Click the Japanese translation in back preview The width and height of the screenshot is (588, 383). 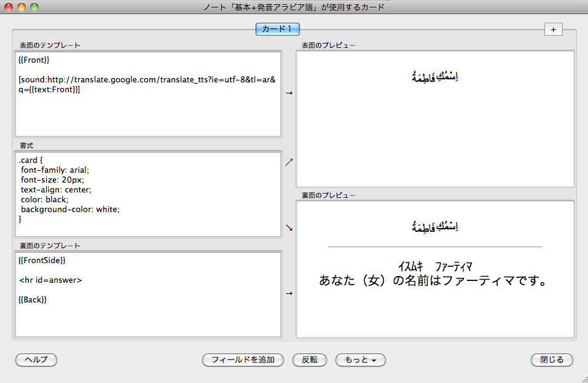click(x=434, y=280)
